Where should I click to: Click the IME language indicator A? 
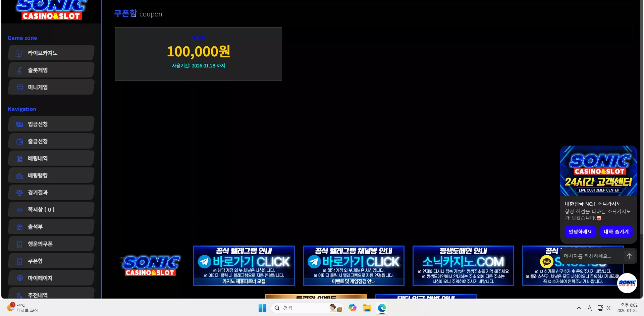[x=589, y=308]
